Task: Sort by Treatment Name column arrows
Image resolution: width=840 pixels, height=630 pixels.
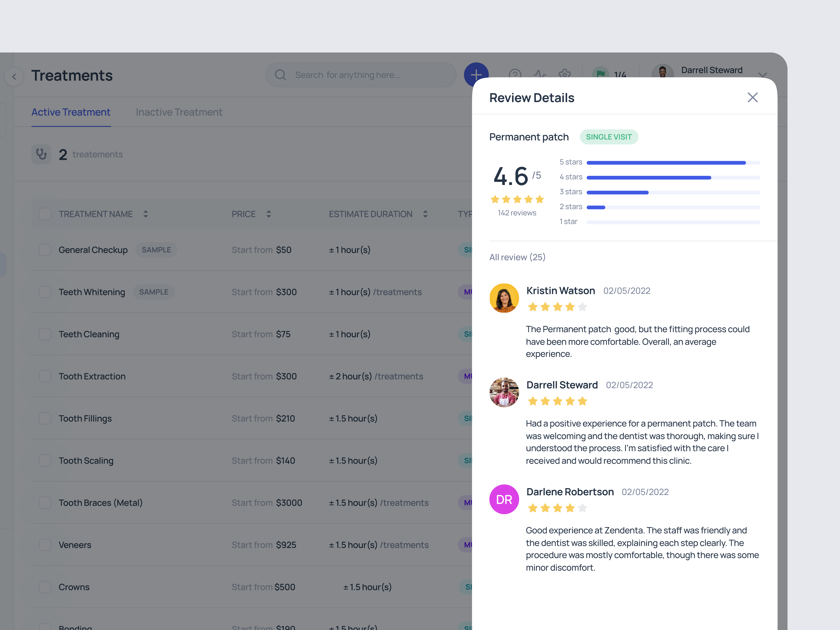Action: coord(145,214)
